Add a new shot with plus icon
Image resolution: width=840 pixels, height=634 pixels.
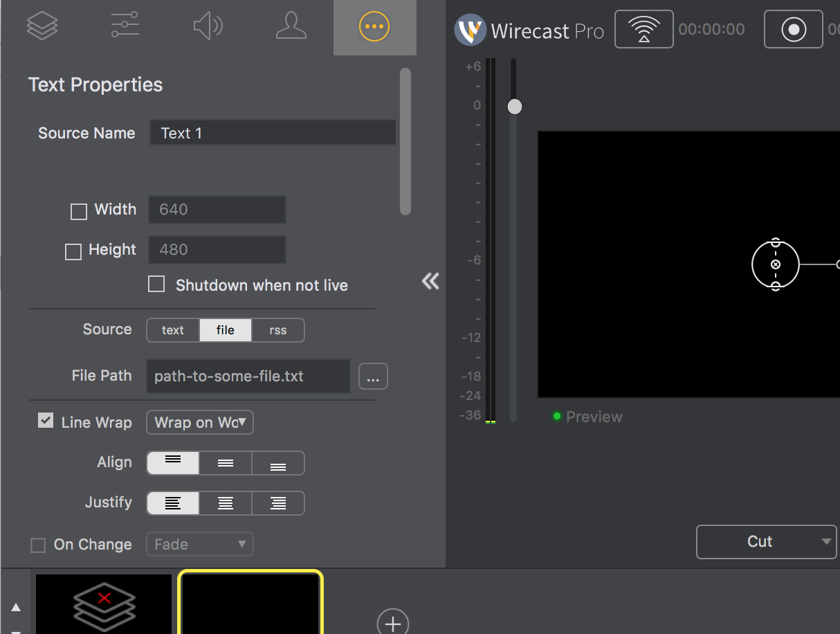point(393,623)
